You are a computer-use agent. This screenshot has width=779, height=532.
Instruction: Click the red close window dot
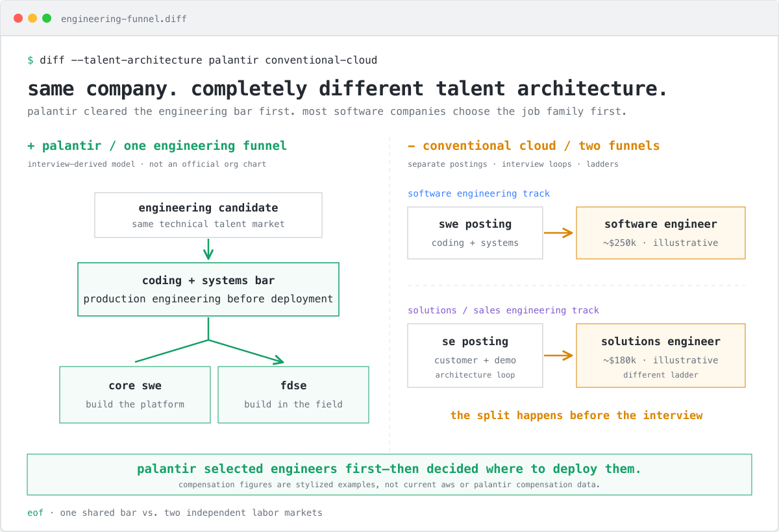(x=18, y=18)
